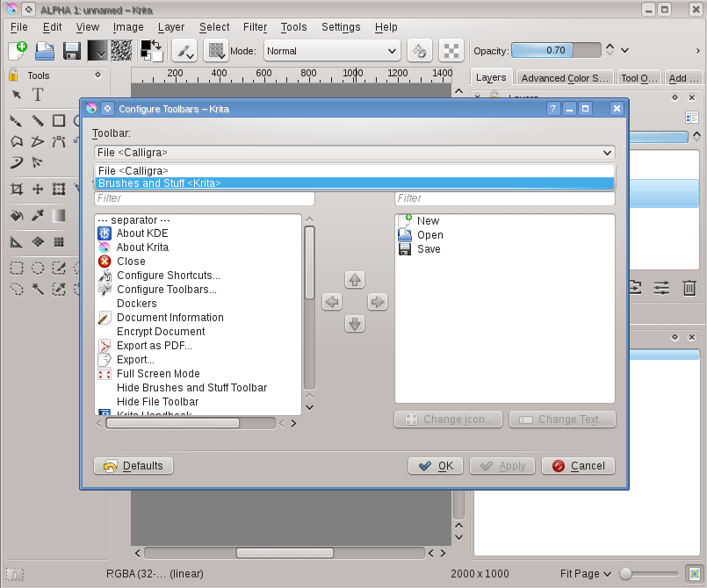The width and height of the screenshot is (707, 588).
Task: Click the Opacity stepper arrows
Action: click(610, 50)
